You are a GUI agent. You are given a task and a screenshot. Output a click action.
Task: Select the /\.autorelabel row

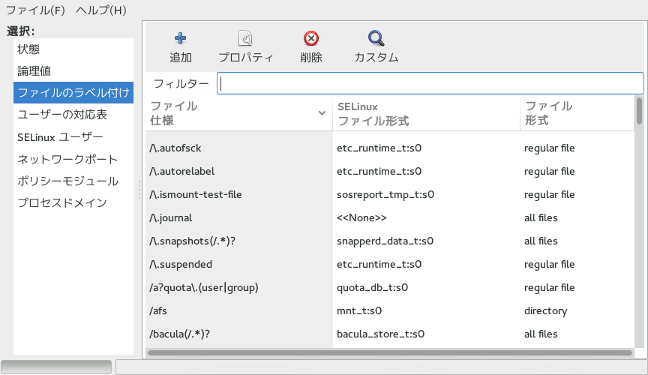[390, 171]
